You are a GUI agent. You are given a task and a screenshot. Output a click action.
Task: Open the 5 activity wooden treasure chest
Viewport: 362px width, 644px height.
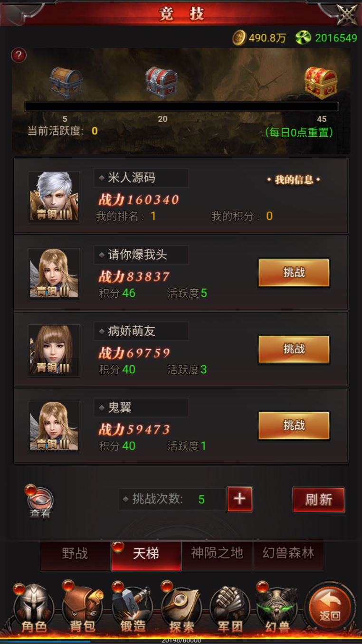pyautogui.click(x=67, y=83)
